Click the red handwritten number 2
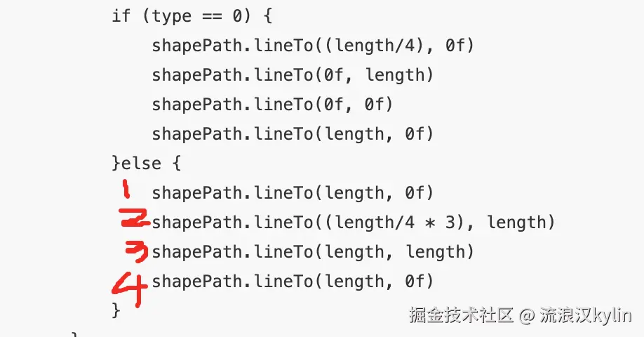The image size is (644, 337). (134, 218)
